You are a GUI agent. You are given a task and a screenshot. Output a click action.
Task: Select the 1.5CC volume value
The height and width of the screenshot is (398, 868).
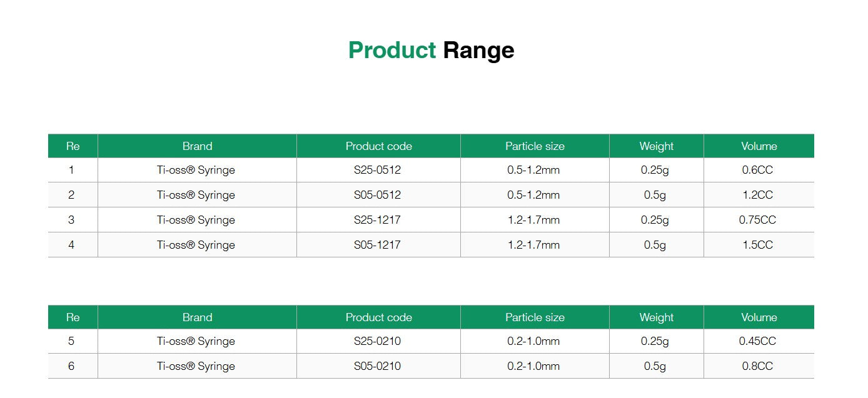[757, 245]
